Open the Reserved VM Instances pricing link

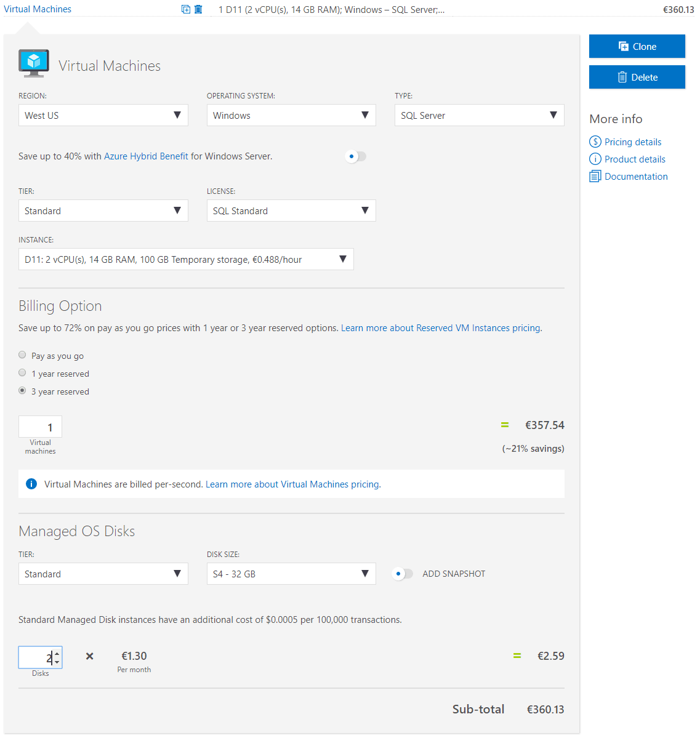click(x=441, y=327)
